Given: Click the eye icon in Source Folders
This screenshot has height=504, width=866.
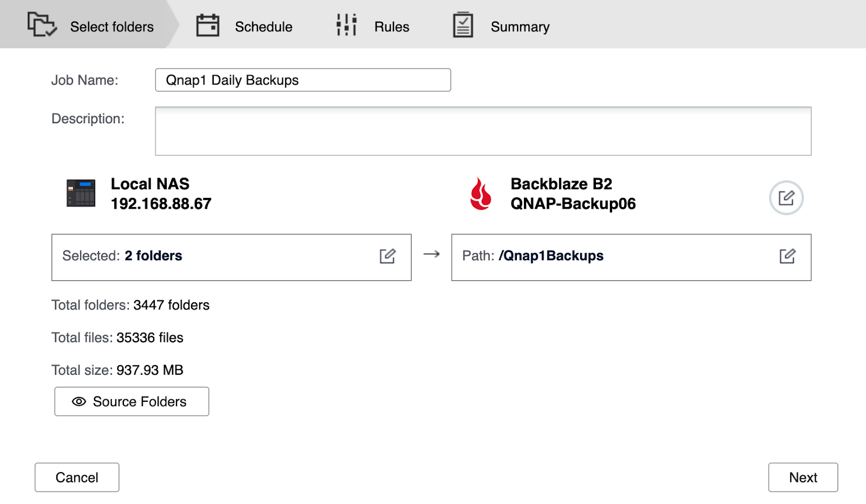Looking at the screenshot, I should [x=79, y=401].
